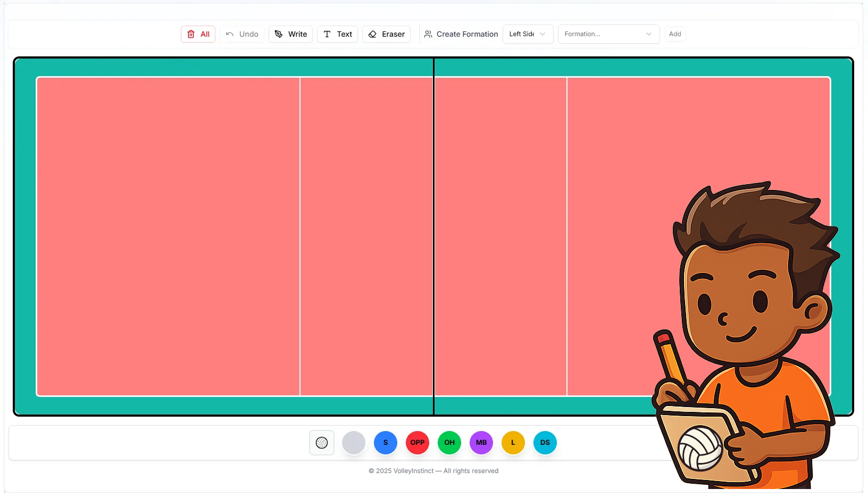868x497 pixels.
Task: Select the Write pen tool
Action: click(290, 34)
